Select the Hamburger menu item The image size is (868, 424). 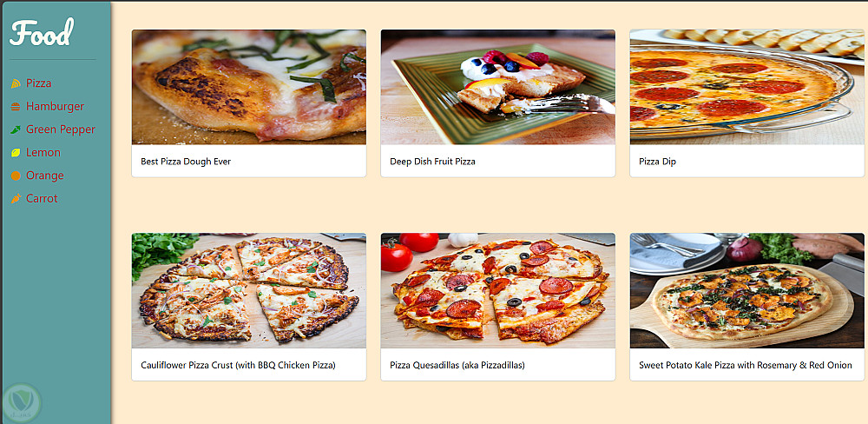[x=55, y=106]
